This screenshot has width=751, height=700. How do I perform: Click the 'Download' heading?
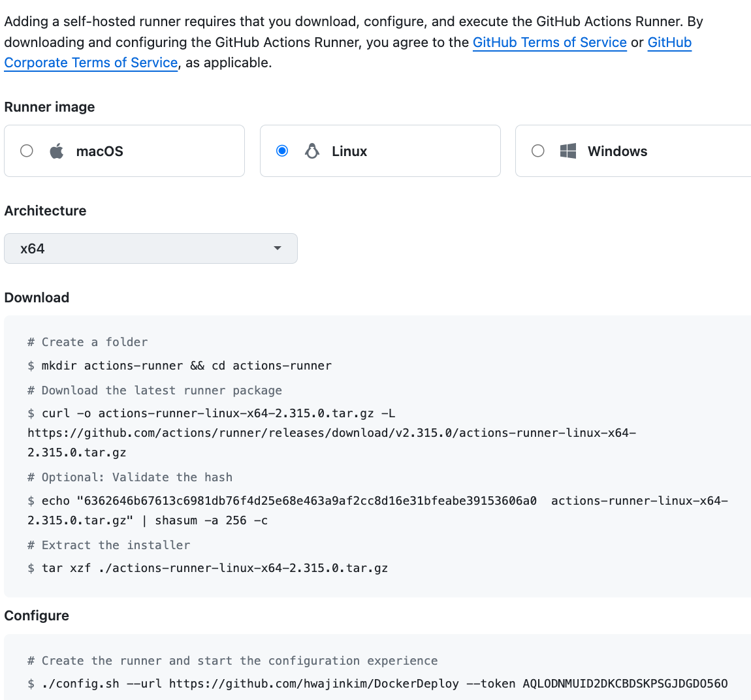click(37, 297)
